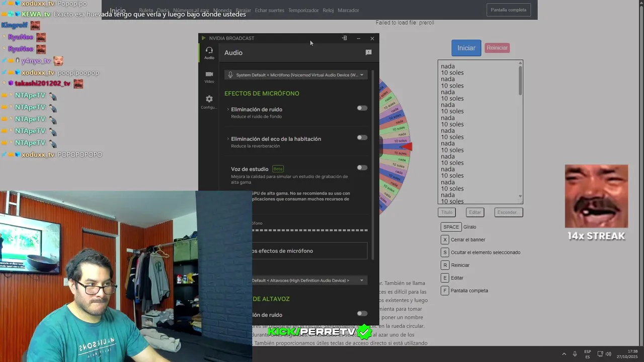The image size is (644, 362).
Task: Open the Barajar nav item
Action: pyautogui.click(x=244, y=10)
